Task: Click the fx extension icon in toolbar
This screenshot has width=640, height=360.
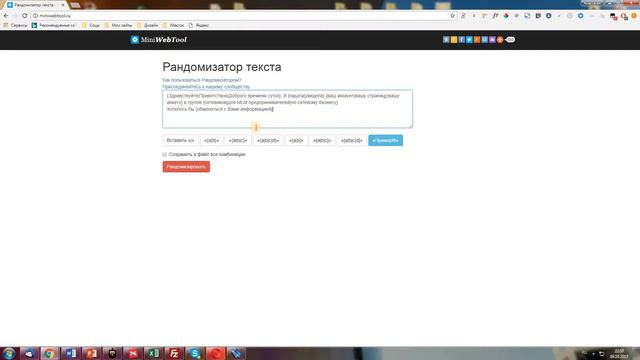Action: click(495, 16)
